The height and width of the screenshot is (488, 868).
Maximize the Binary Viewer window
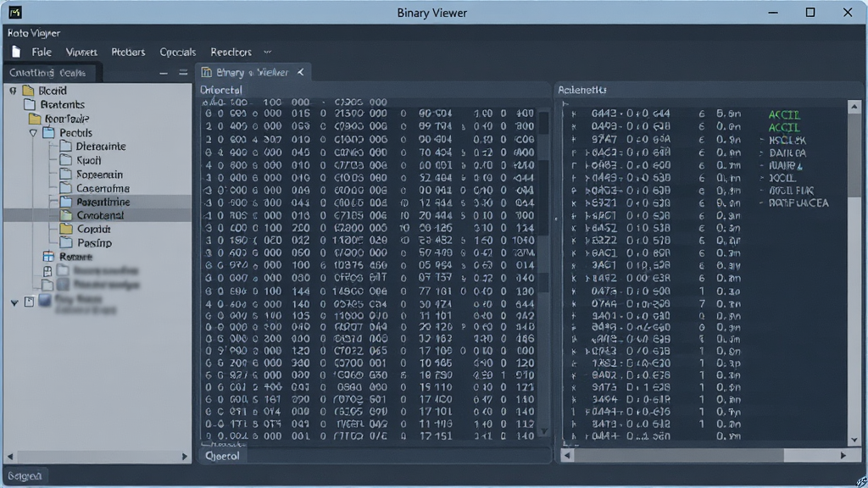[810, 12]
